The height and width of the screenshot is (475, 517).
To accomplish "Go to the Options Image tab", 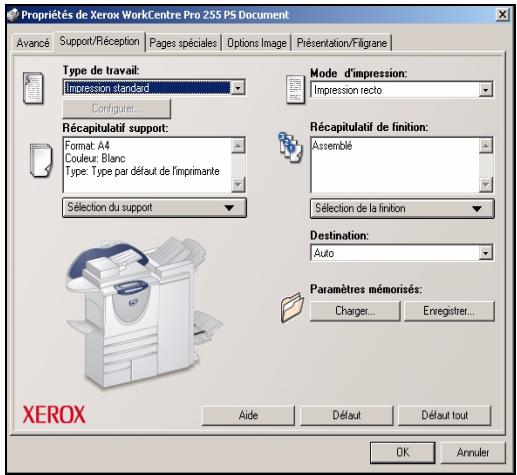I will point(257,43).
